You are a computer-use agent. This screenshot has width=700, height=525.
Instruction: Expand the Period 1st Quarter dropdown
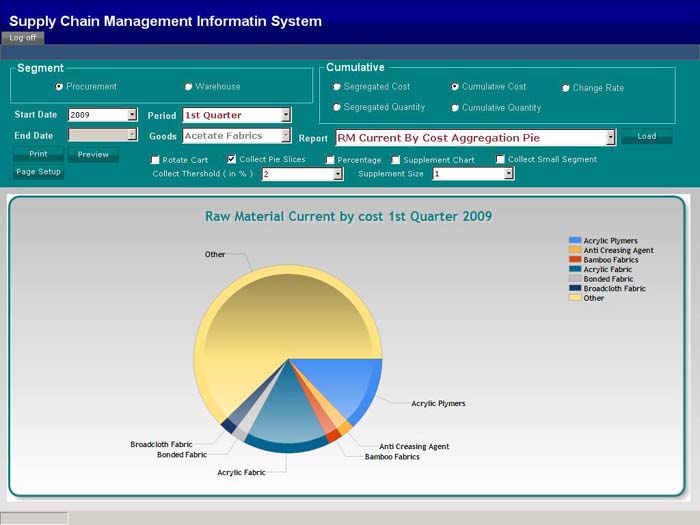pyautogui.click(x=286, y=115)
